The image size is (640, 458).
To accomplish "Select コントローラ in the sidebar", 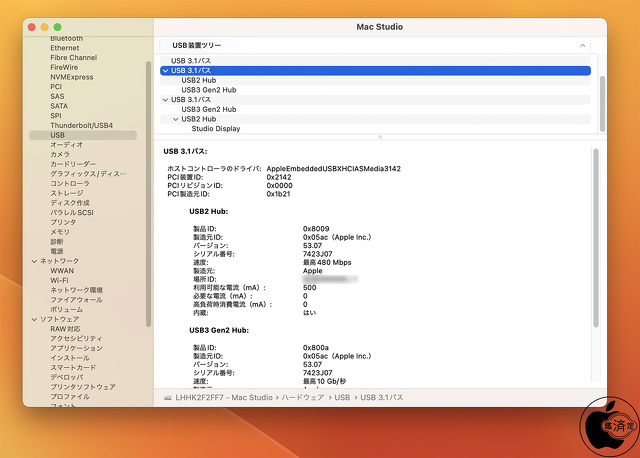I will 70,184.
